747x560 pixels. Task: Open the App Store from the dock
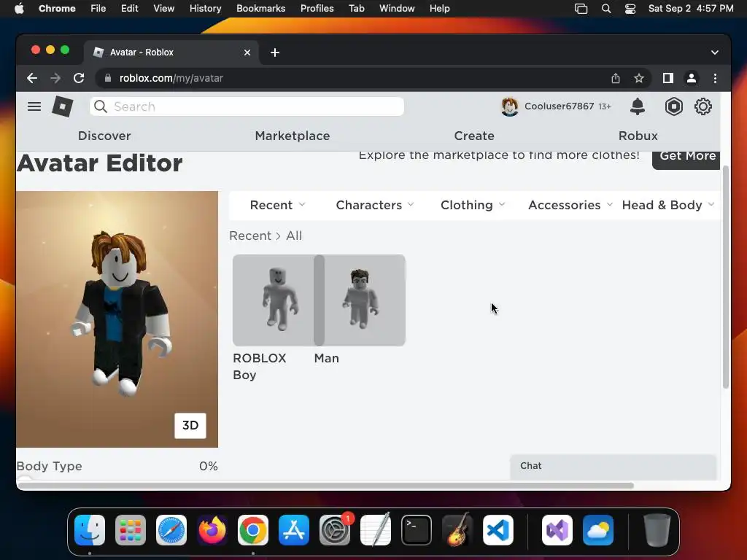294,530
